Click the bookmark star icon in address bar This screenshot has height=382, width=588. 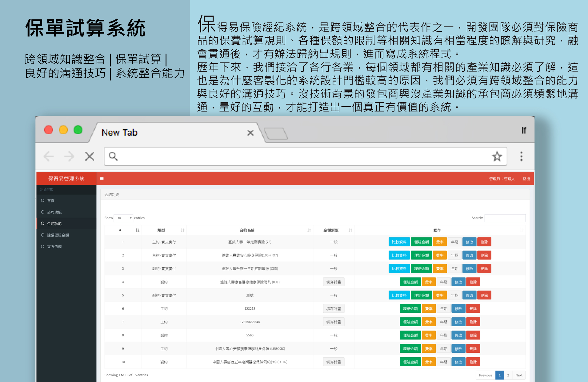[497, 156]
